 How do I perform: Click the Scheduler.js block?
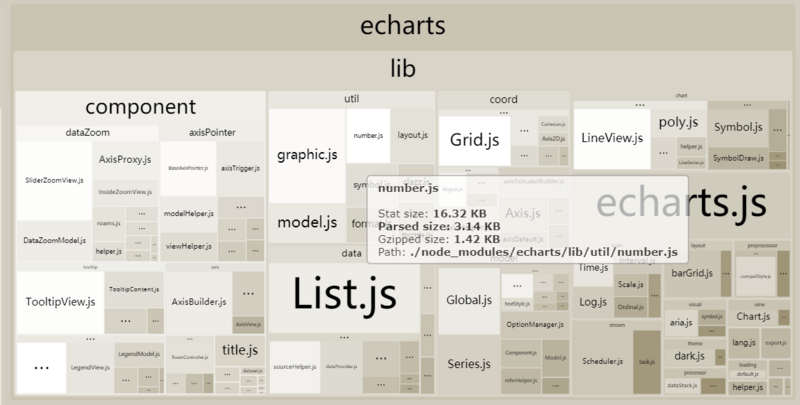(602, 362)
